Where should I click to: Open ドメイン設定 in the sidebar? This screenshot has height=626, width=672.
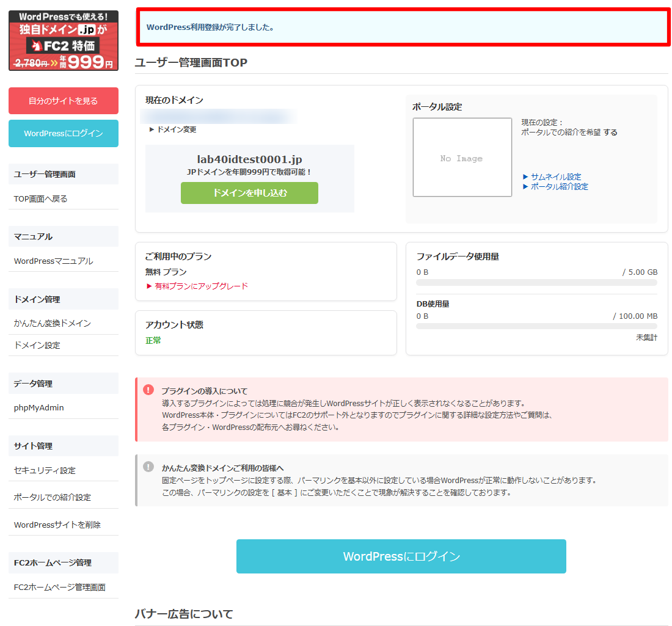coord(37,345)
